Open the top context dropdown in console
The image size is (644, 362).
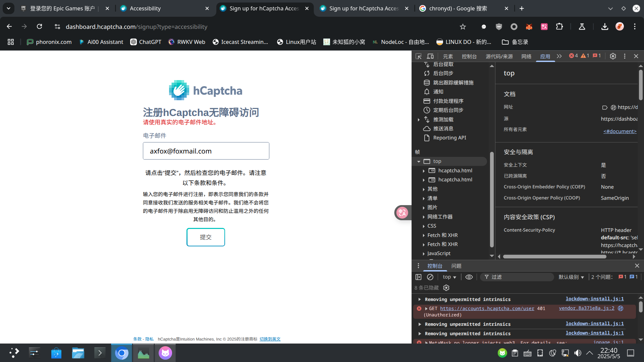449,277
